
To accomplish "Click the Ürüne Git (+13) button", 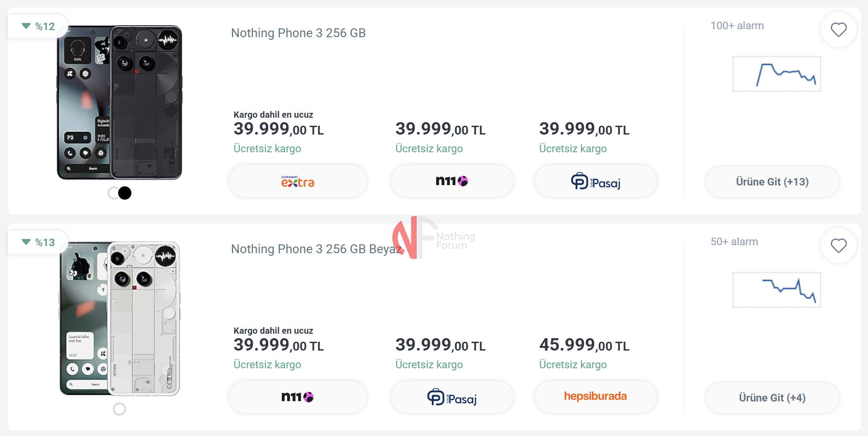I will [772, 182].
